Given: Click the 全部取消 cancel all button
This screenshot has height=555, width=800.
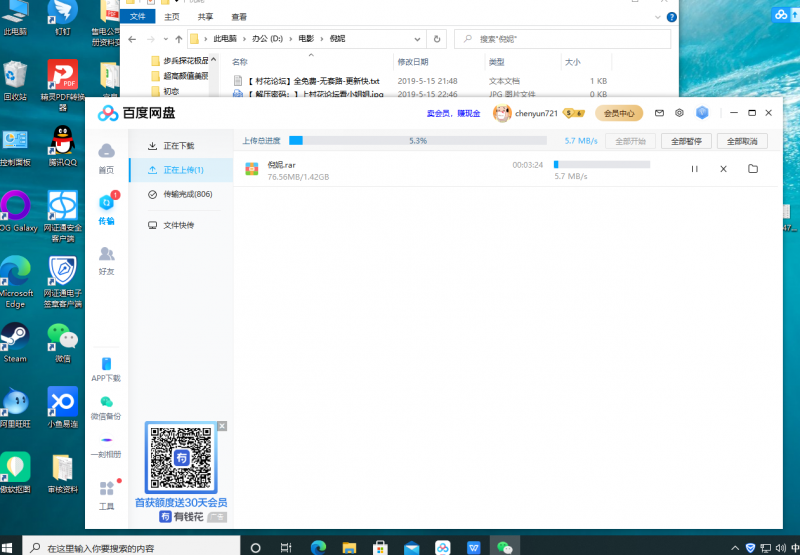Looking at the screenshot, I should point(741,141).
